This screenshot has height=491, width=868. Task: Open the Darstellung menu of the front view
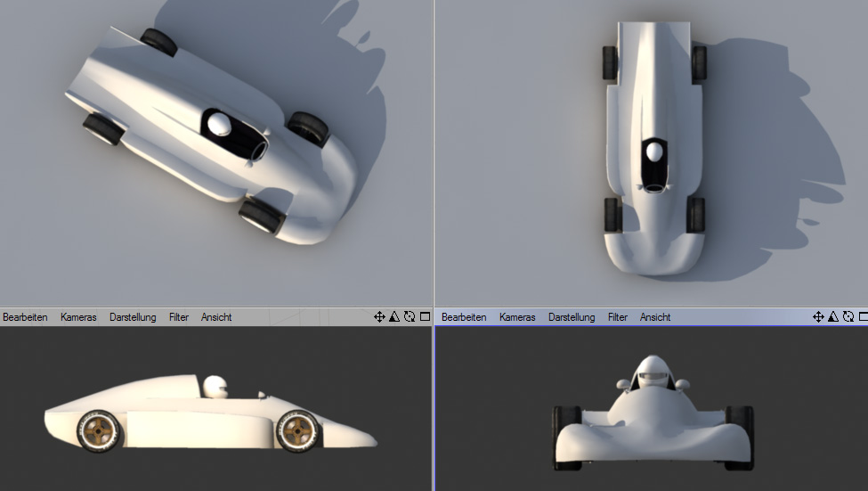tap(572, 317)
